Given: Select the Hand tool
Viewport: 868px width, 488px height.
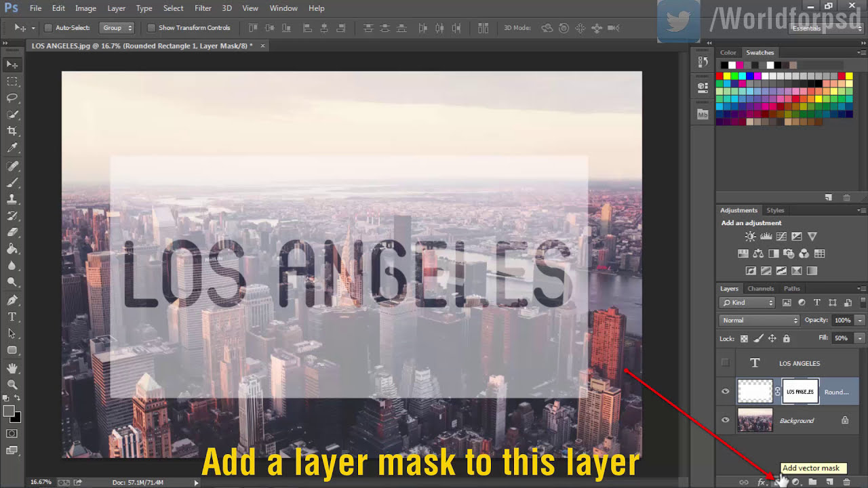Looking at the screenshot, I should click(12, 368).
